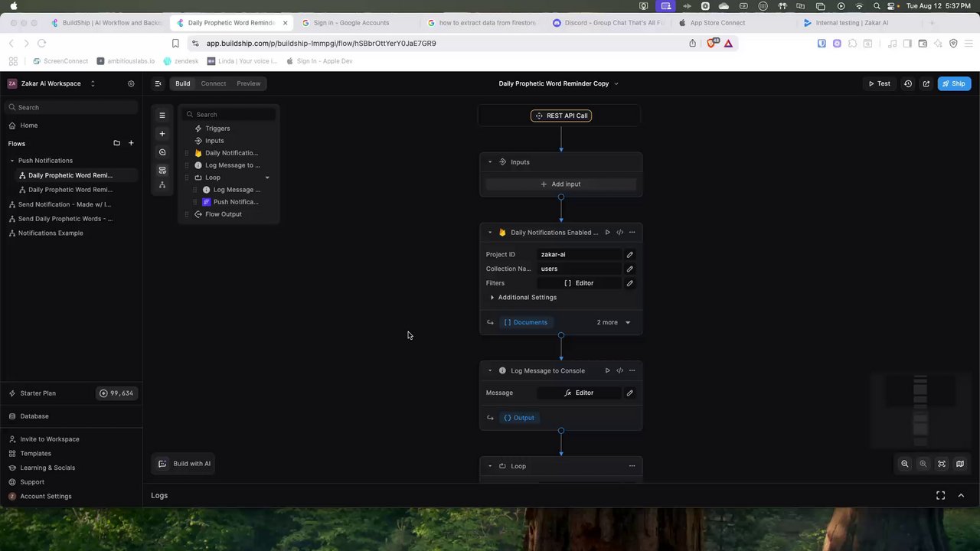Open more options on Log Message node
Image resolution: width=980 pixels, height=551 pixels.
pyautogui.click(x=632, y=371)
